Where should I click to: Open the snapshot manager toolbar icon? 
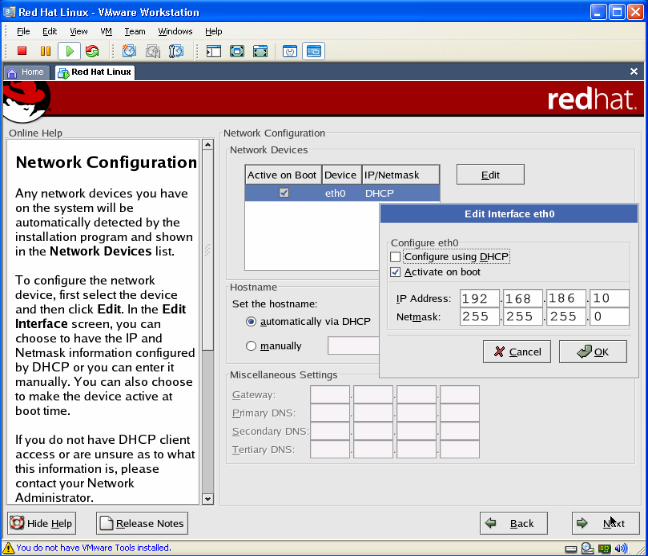coord(173,51)
